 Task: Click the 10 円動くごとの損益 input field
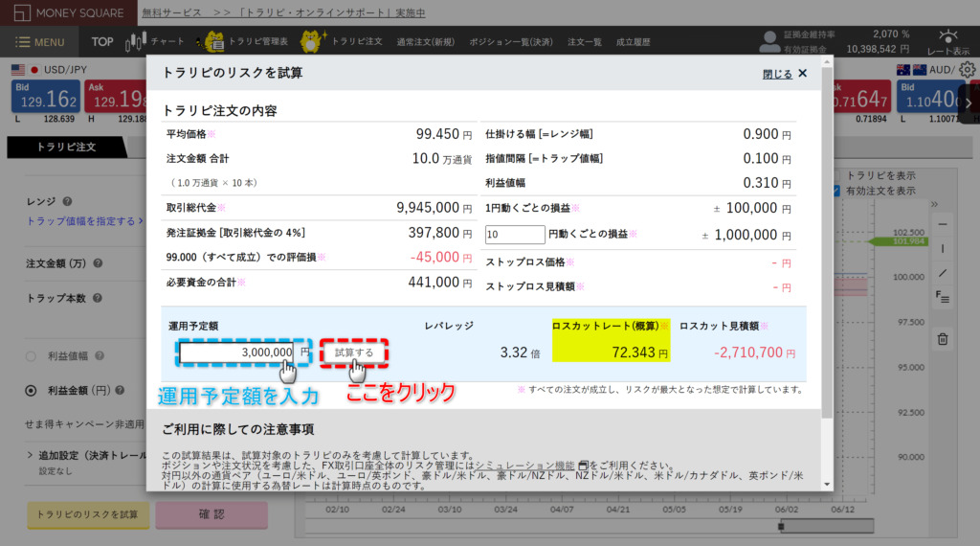[515, 235]
